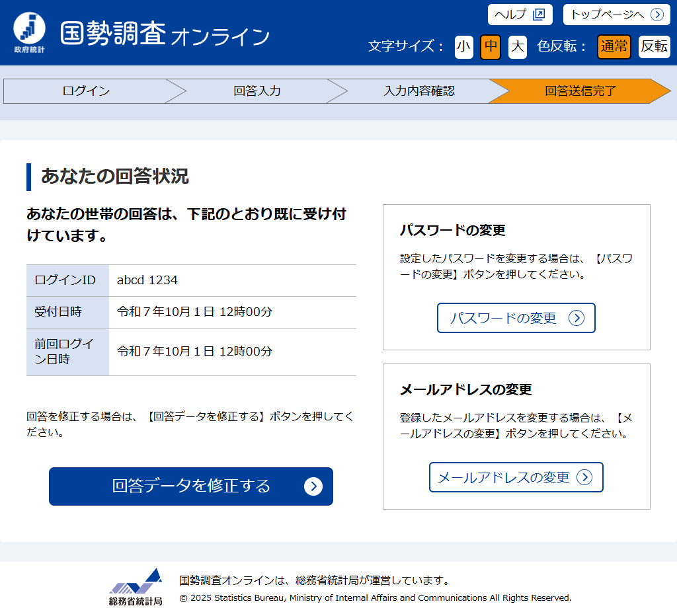Click the circled arrow on パスワードの変更 button

click(577, 318)
